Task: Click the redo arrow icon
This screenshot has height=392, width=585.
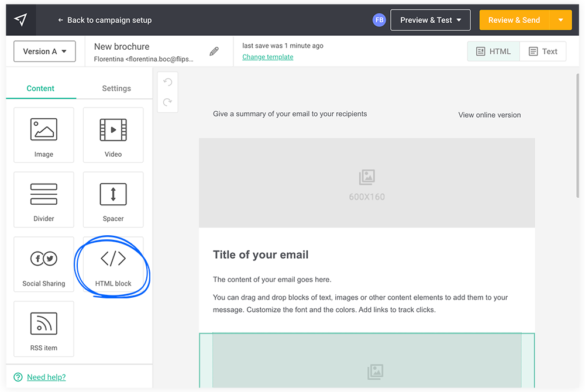Action: click(167, 102)
